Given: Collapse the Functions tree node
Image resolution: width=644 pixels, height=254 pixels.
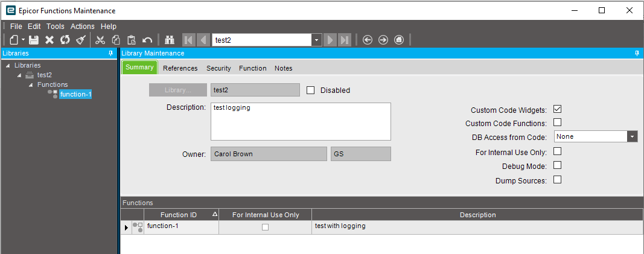Looking at the screenshot, I should pyautogui.click(x=30, y=85).
